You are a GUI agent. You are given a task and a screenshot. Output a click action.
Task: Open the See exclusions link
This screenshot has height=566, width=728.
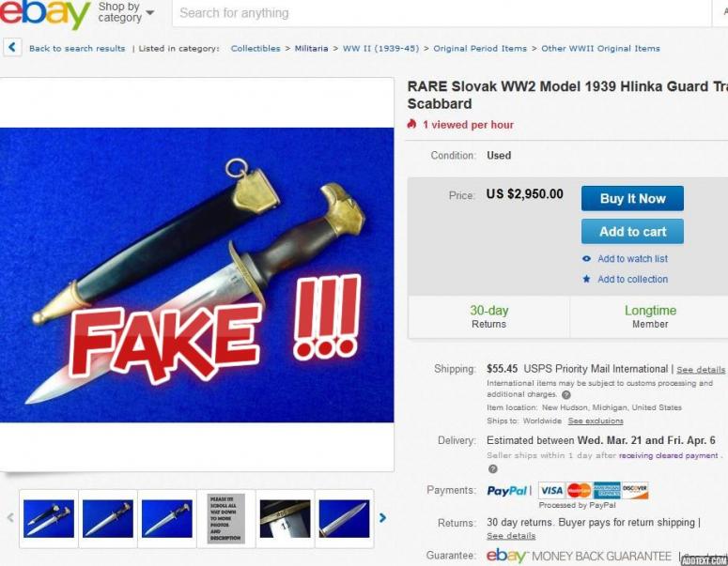tap(596, 421)
